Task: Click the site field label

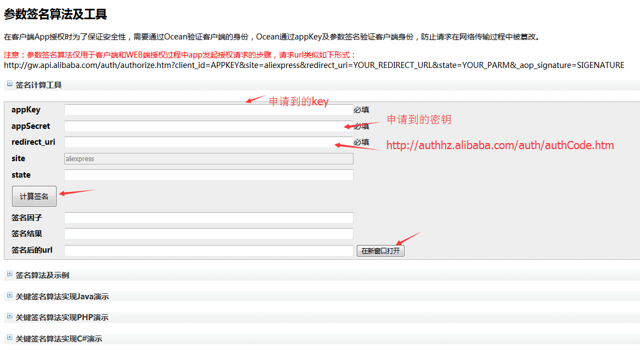Action: [x=18, y=158]
